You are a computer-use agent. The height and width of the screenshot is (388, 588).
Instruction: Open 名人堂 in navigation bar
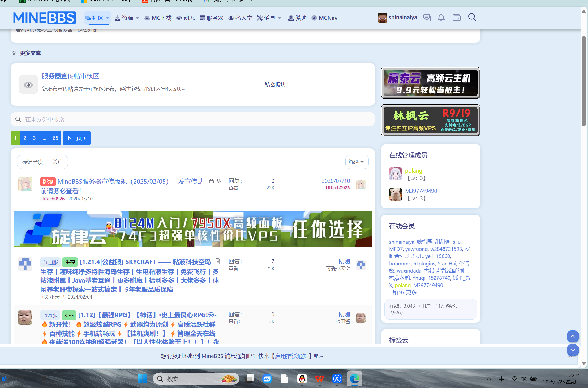click(240, 18)
